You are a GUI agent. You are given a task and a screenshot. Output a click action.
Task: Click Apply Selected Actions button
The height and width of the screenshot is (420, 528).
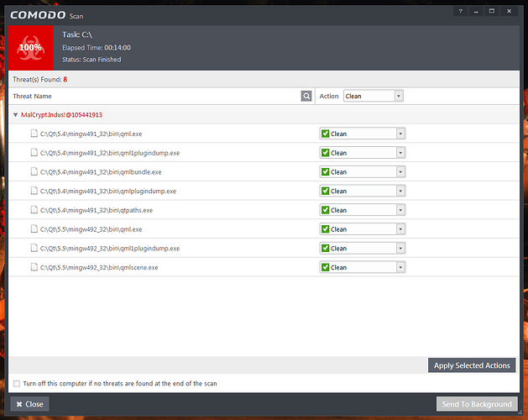[472, 365]
